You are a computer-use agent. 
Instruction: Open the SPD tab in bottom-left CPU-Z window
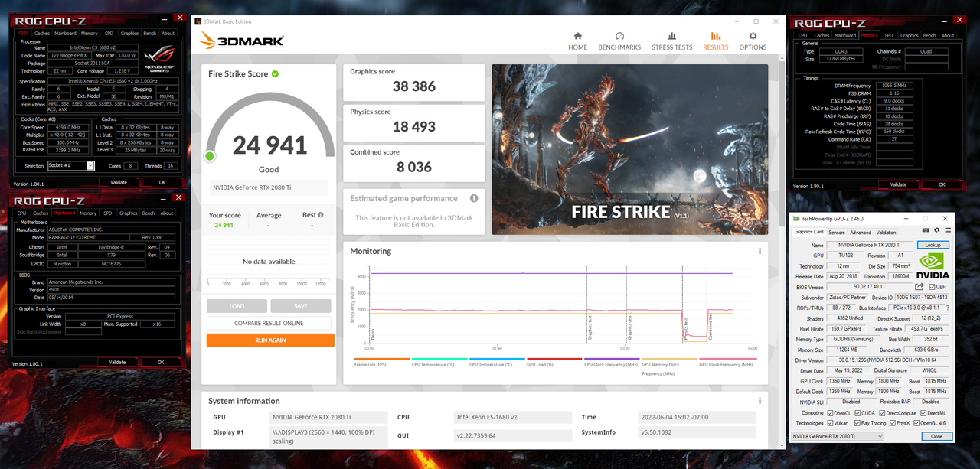[x=107, y=213]
